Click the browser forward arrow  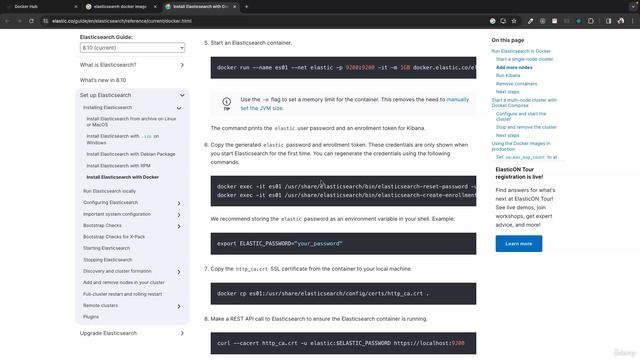coord(19,21)
